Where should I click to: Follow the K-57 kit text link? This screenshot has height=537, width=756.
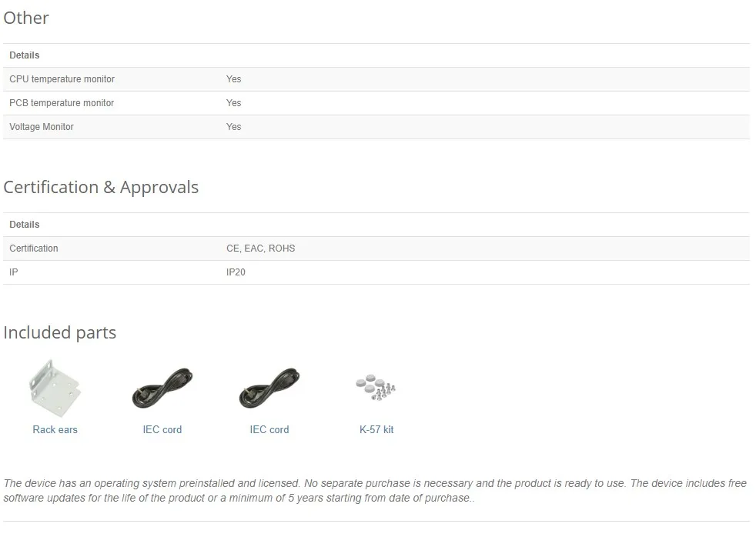coord(376,429)
